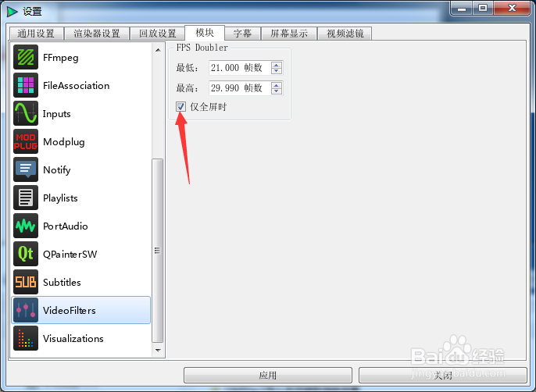Click the Playlists document icon
This screenshot has height=392, width=536.
click(26, 198)
